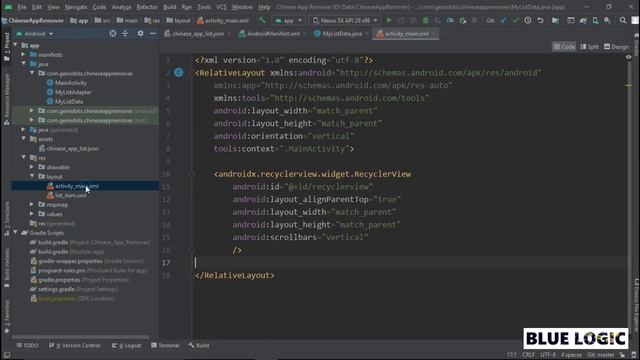Click the gutter class icon on line 2
This screenshot has width=640, height=360.
pos(179,73)
